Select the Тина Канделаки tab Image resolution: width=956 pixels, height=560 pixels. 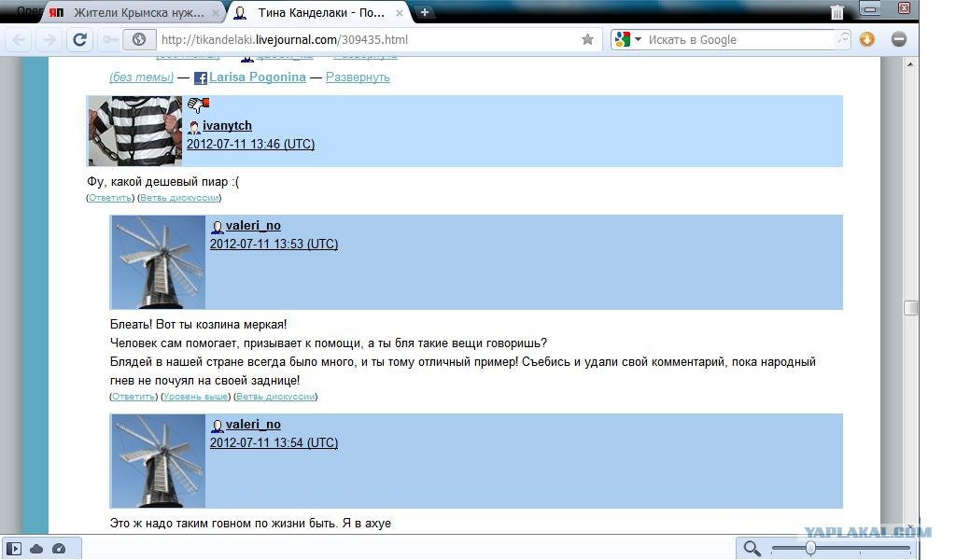tap(319, 12)
